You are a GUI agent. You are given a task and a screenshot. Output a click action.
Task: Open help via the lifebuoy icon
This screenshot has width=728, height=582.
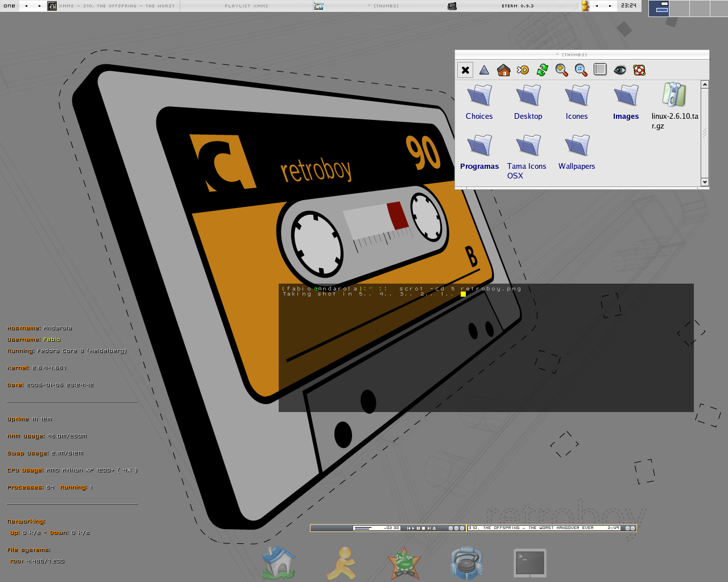click(x=639, y=70)
